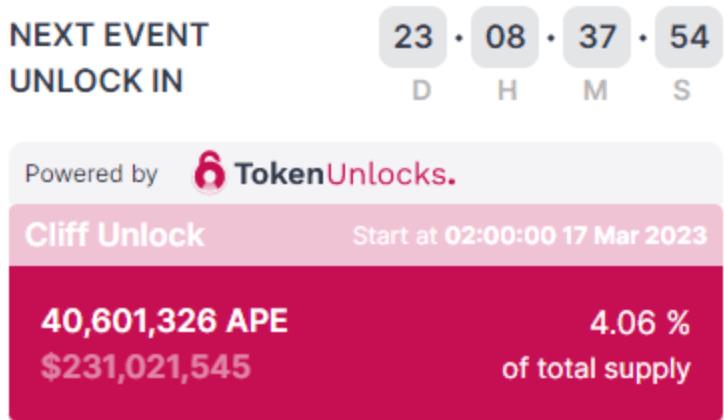Select the 37 minutes countdown box
The width and height of the screenshot is (724, 420).
point(597,37)
